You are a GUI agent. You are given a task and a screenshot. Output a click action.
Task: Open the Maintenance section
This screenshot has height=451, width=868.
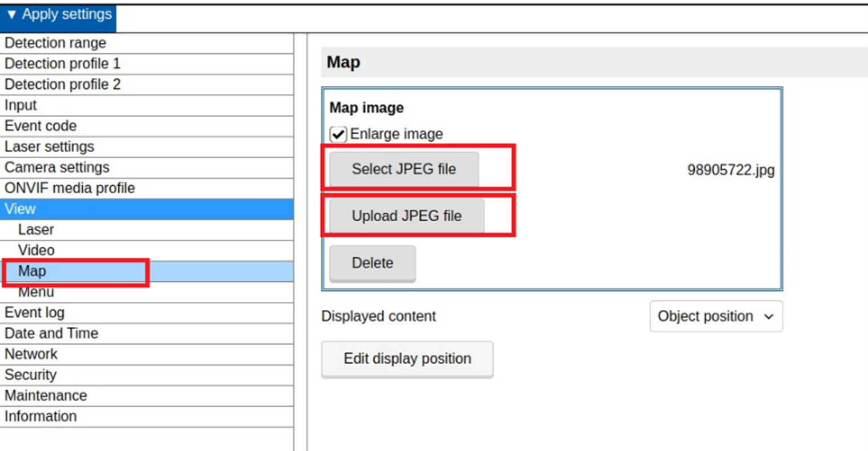(x=46, y=396)
